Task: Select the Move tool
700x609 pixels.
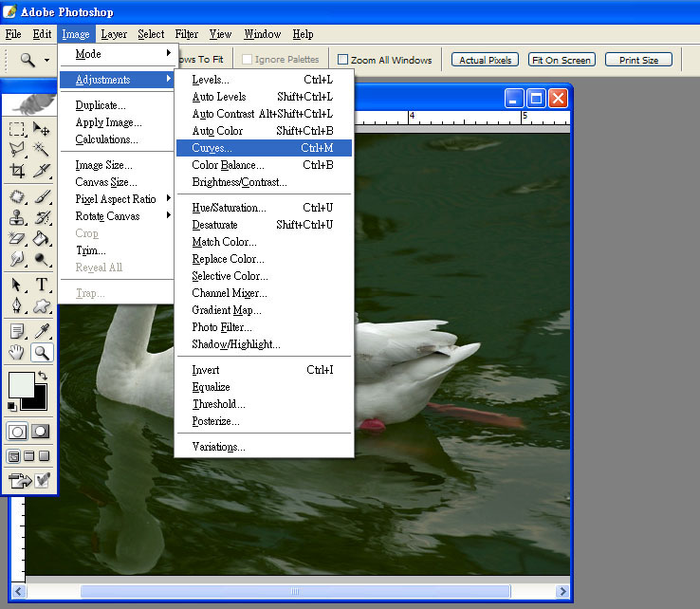Action: click(42, 129)
